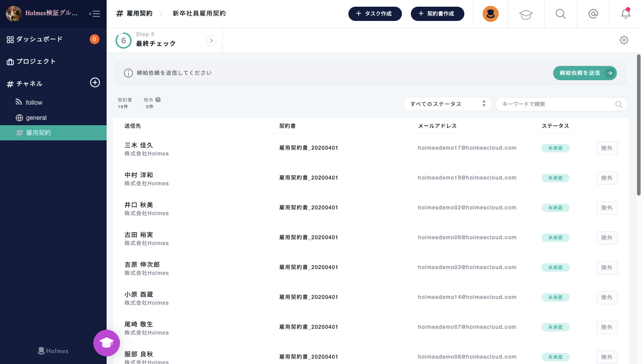Click name 三木 佳久

(x=139, y=145)
